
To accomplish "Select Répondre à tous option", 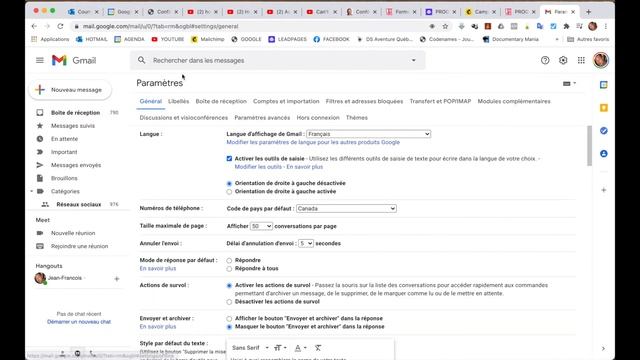I will tap(229, 269).
